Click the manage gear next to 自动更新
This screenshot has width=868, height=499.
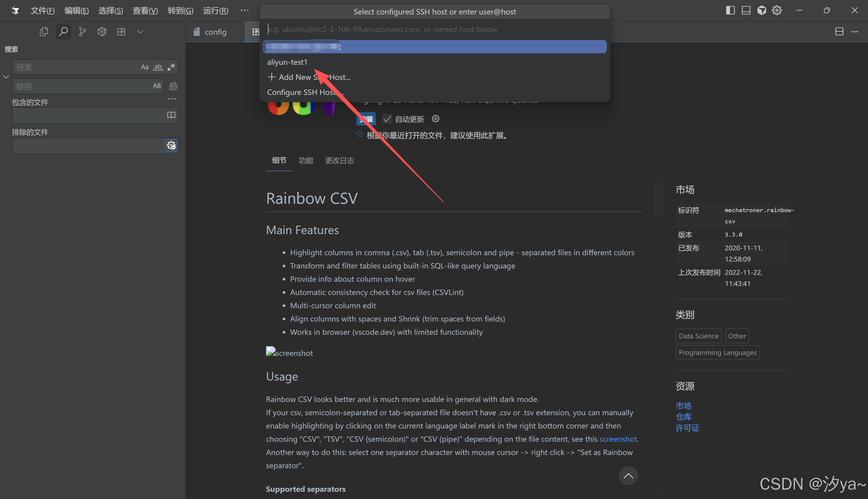[435, 119]
